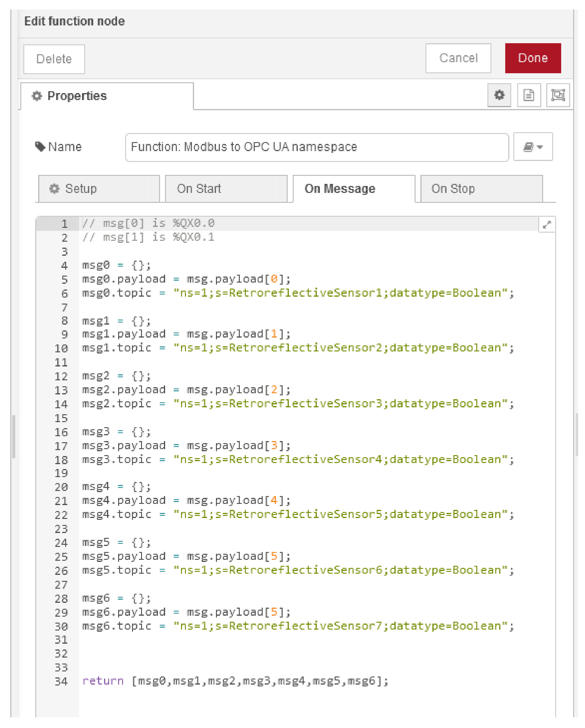
Task: Click comment '// msg[1] is %QX0.1'
Action: tap(148, 237)
